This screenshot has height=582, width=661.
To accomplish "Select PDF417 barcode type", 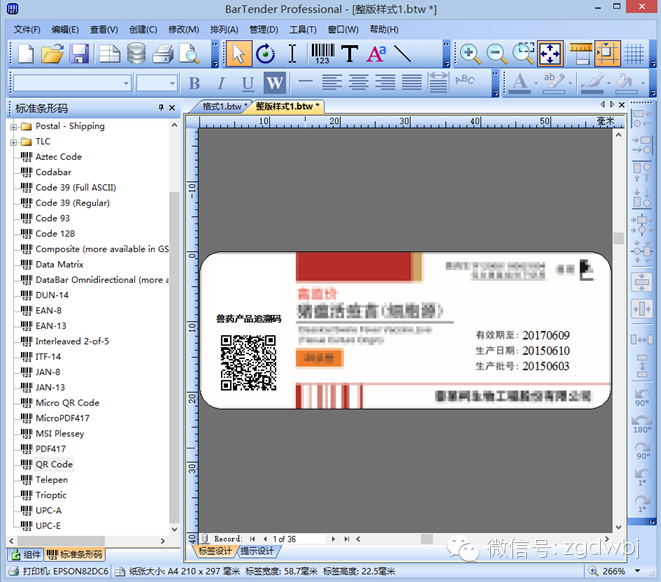I will pyautogui.click(x=51, y=449).
